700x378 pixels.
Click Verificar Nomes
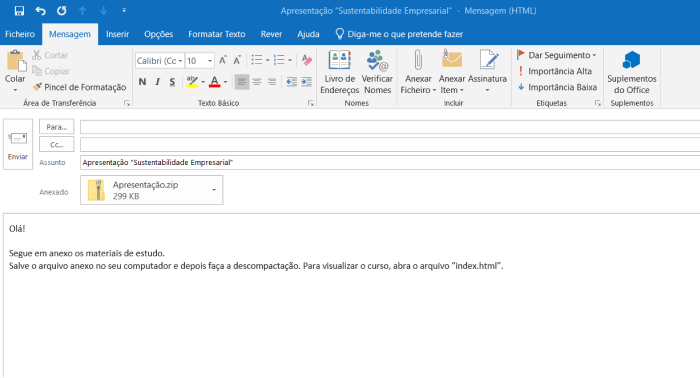point(377,72)
